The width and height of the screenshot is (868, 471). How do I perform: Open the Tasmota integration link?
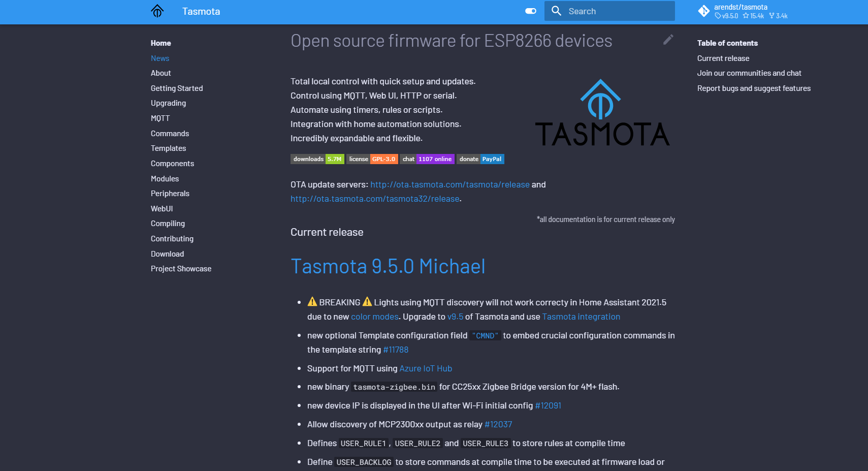click(581, 317)
